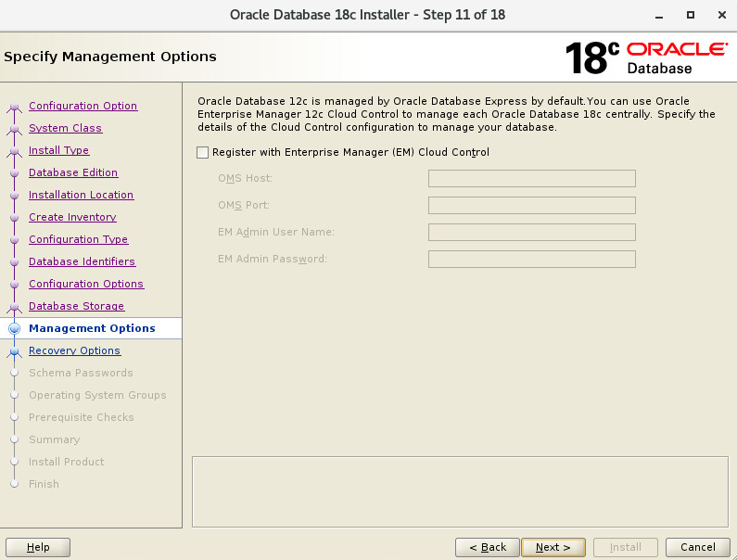Navigate to Database Identifiers step
Viewport: 737px width, 560px height.
pyautogui.click(x=82, y=261)
